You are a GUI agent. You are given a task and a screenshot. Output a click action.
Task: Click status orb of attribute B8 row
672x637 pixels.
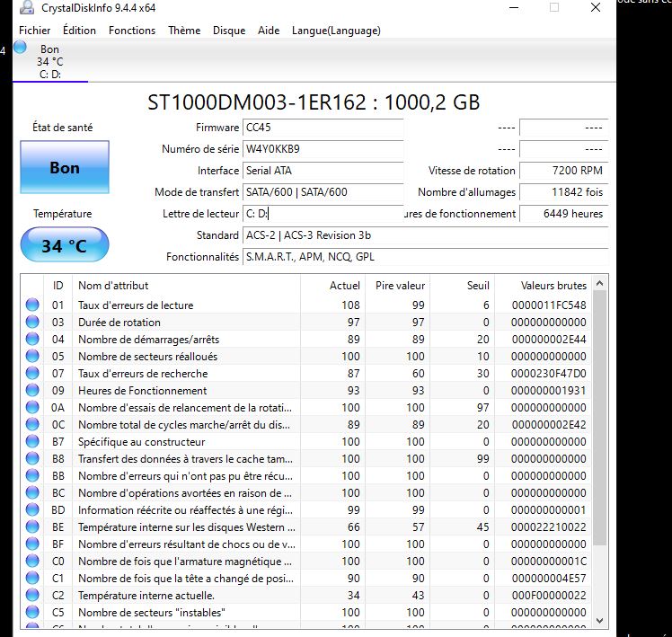click(x=32, y=459)
